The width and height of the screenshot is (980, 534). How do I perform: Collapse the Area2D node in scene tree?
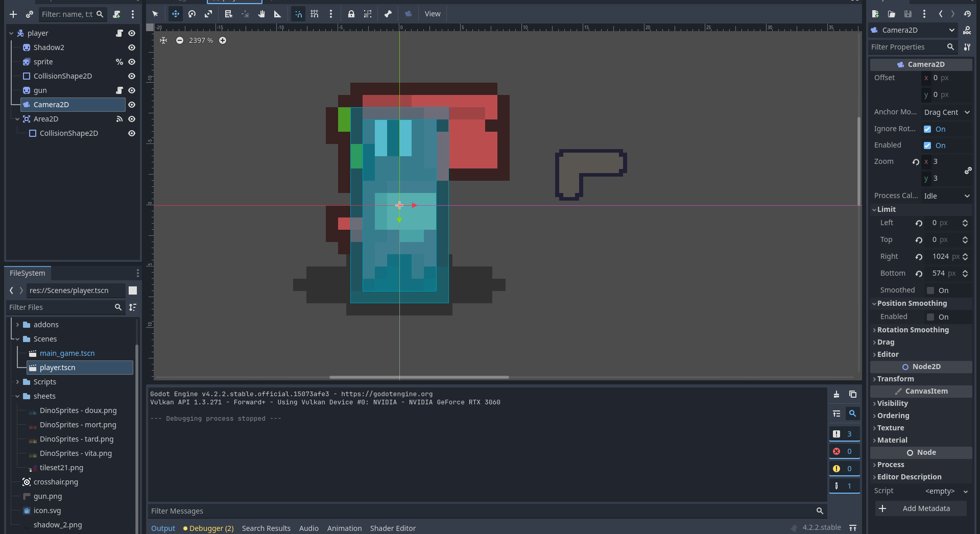coord(17,119)
